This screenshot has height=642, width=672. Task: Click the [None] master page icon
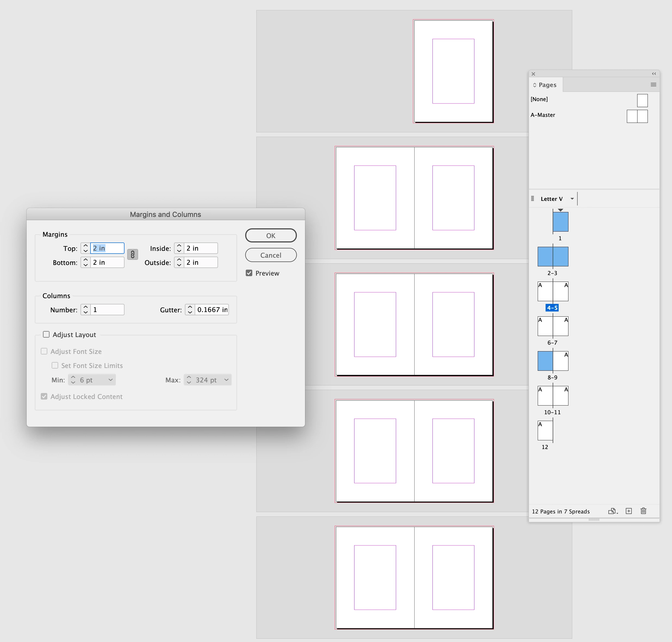coord(642,101)
